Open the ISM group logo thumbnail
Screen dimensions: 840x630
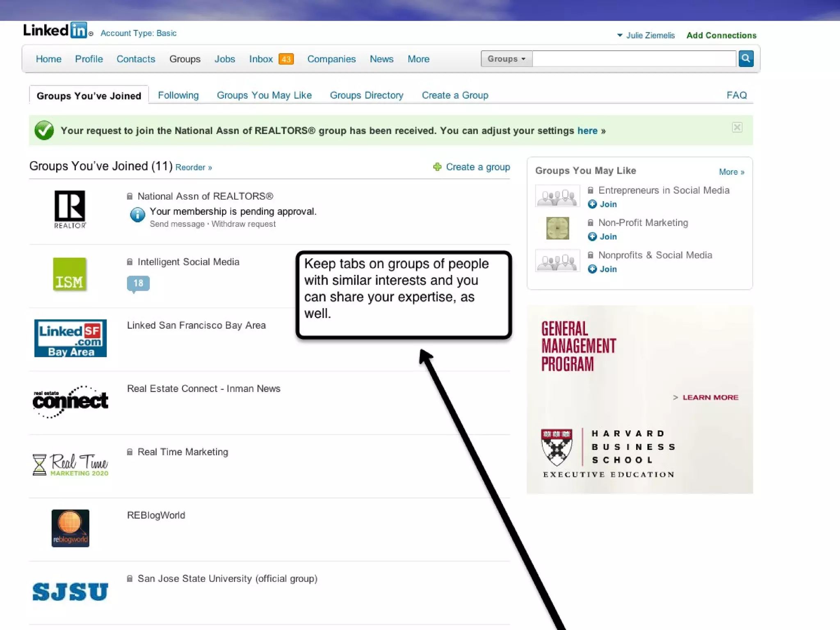(70, 274)
